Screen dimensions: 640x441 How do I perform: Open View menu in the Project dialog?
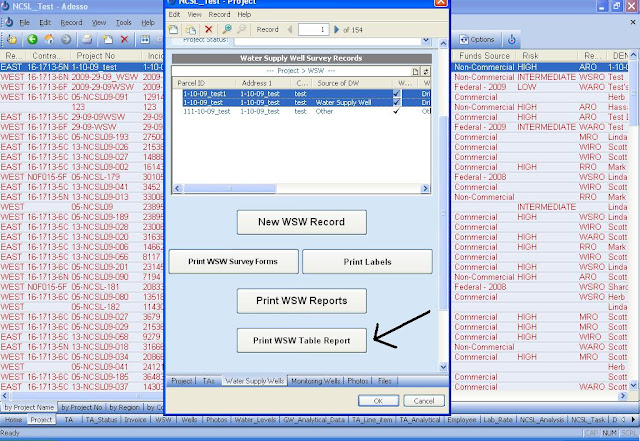point(194,14)
